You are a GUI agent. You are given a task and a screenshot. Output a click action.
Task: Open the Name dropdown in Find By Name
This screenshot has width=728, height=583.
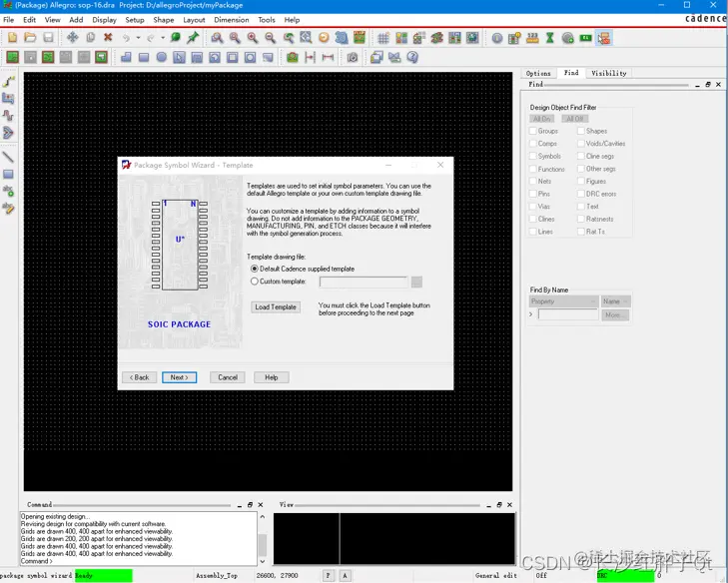pyautogui.click(x=615, y=301)
